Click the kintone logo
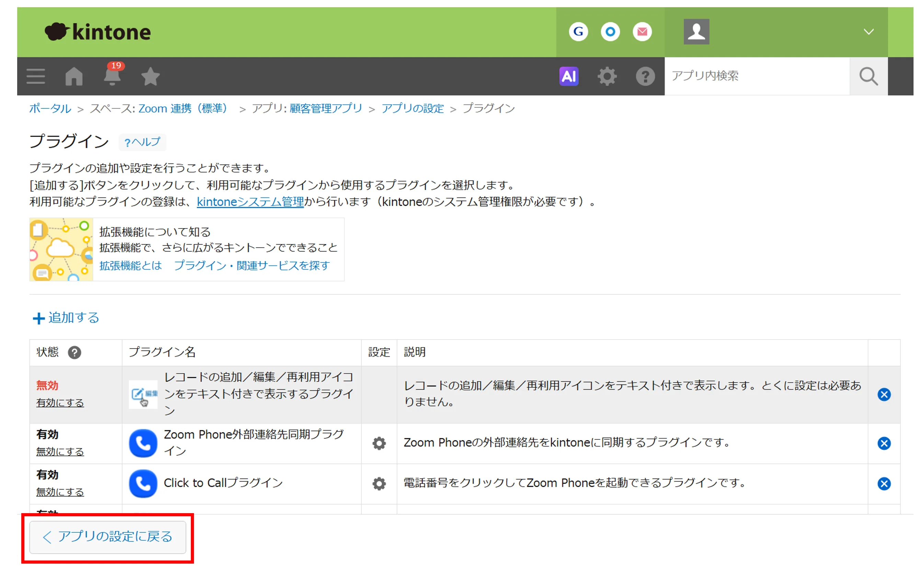This screenshot has width=924, height=567. 97,32
